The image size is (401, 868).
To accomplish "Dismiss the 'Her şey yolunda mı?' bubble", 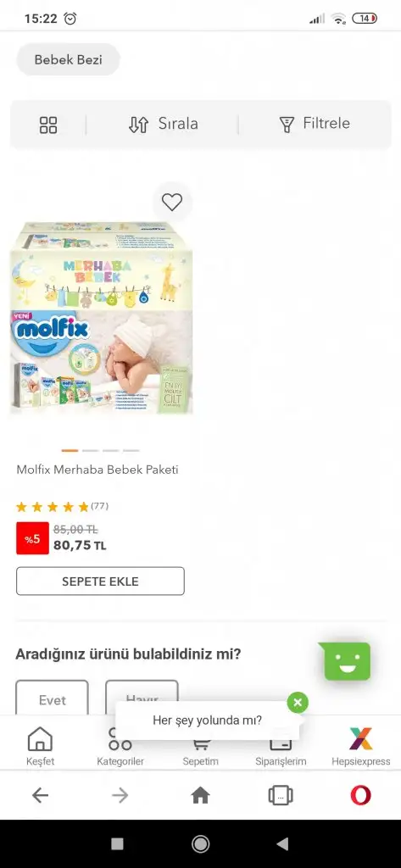I will 298,703.
